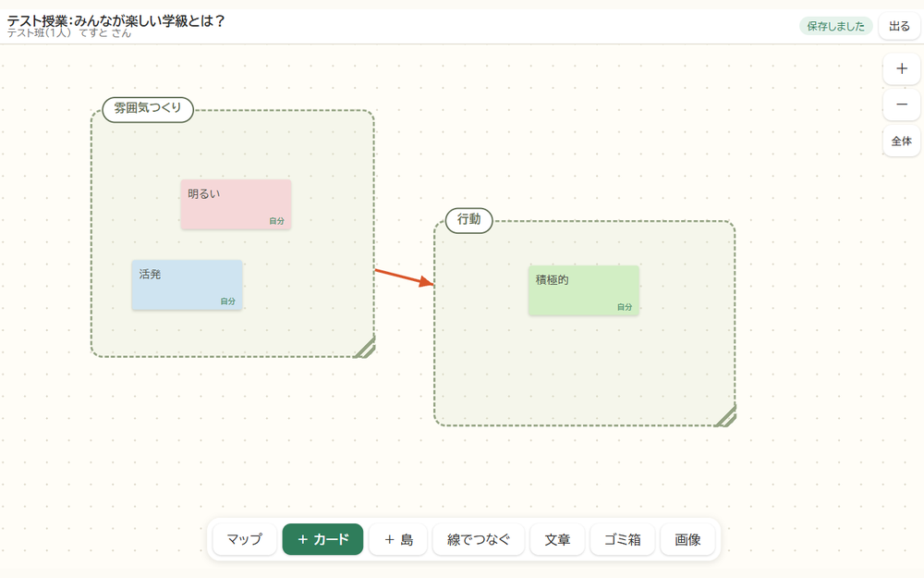Viewport: 924px width, 578px height.
Task: Click the 自分 tag on 活発 card
Action: click(x=228, y=301)
